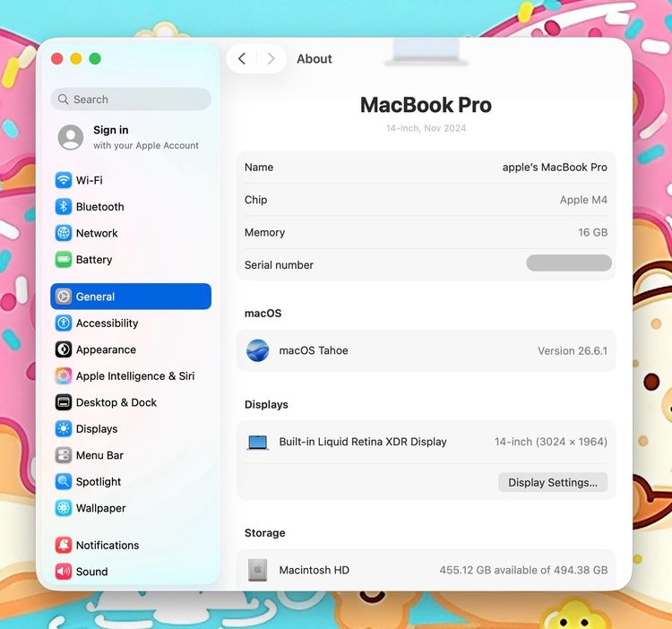
Task: Click the macOS Tahoe logo icon
Action: coord(257,350)
